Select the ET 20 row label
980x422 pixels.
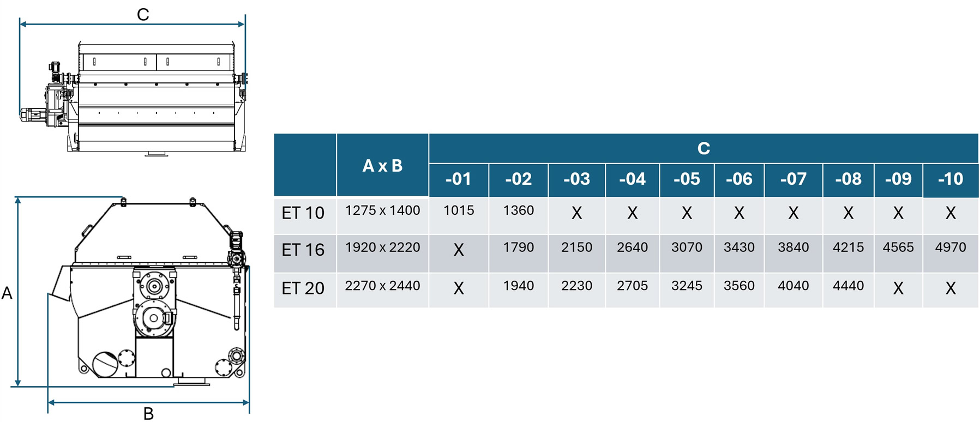pos(303,288)
